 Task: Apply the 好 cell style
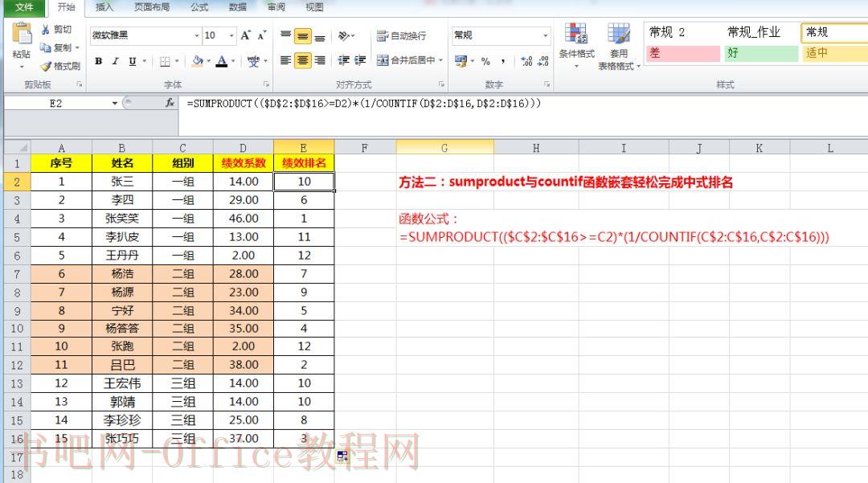tap(761, 53)
